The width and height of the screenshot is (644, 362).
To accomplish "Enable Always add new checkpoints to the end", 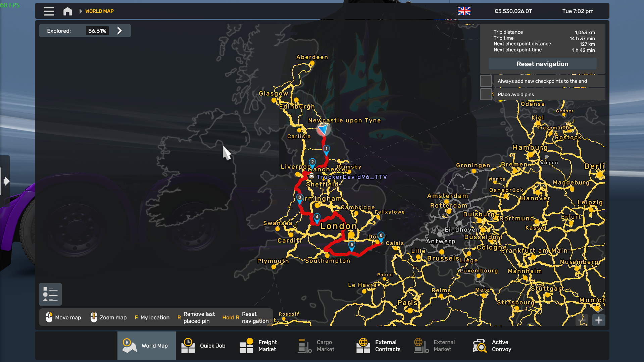I will [486, 81].
